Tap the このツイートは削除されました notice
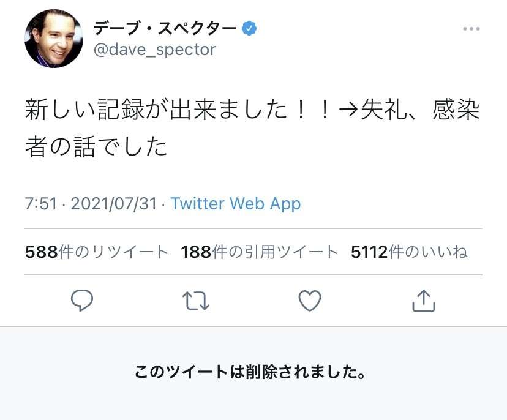 tap(250, 372)
